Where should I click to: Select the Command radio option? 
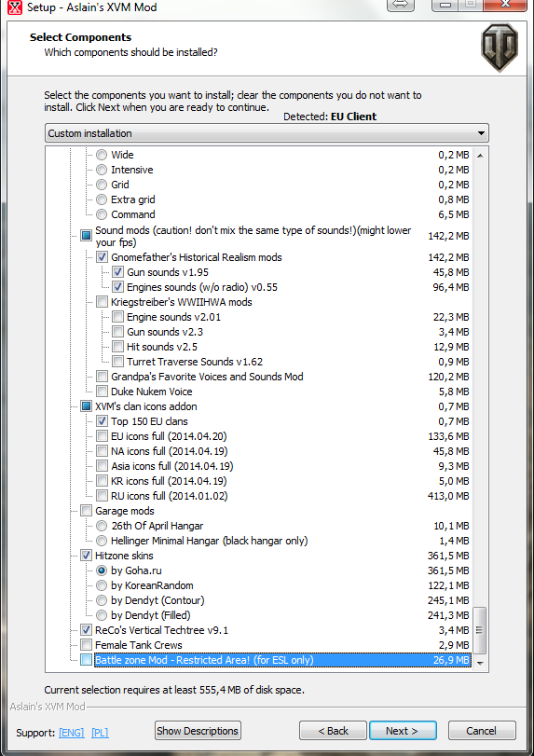click(102, 214)
